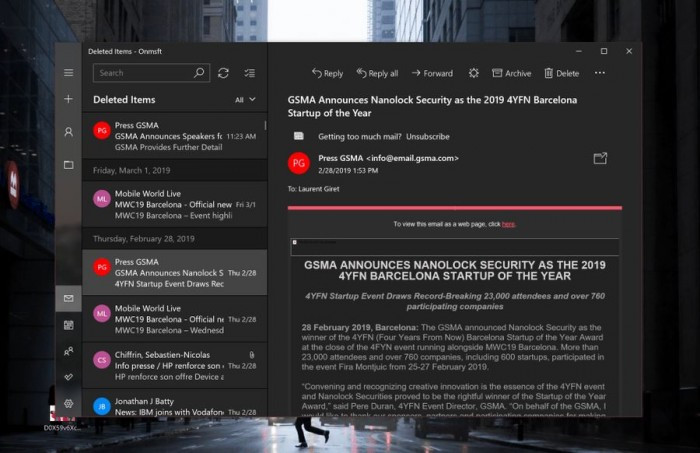Viewport: 700px width, 453px height.
Task: Open Mobile World Live Fri 3/1 email
Action: (x=175, y=204)
